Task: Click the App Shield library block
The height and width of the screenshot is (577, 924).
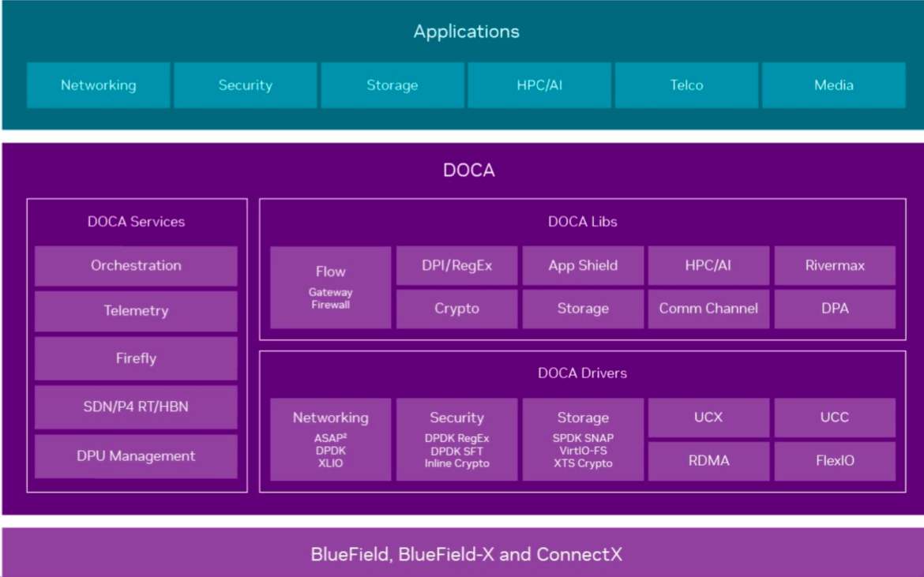Action: (x=583, y=265)
